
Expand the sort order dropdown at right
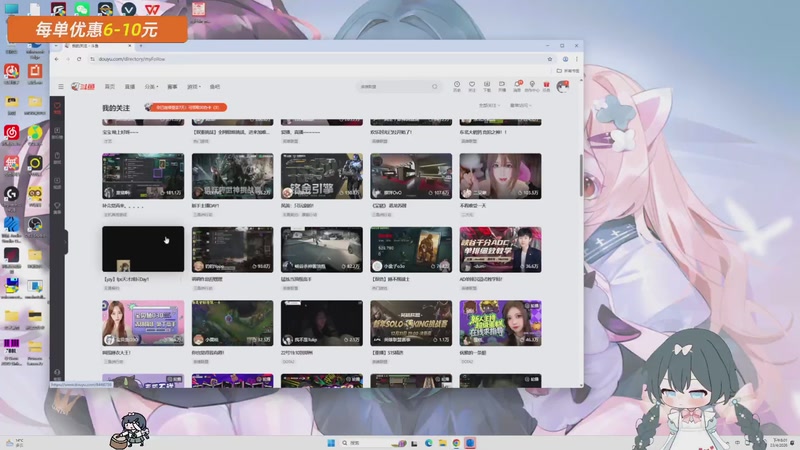(520, 106)
